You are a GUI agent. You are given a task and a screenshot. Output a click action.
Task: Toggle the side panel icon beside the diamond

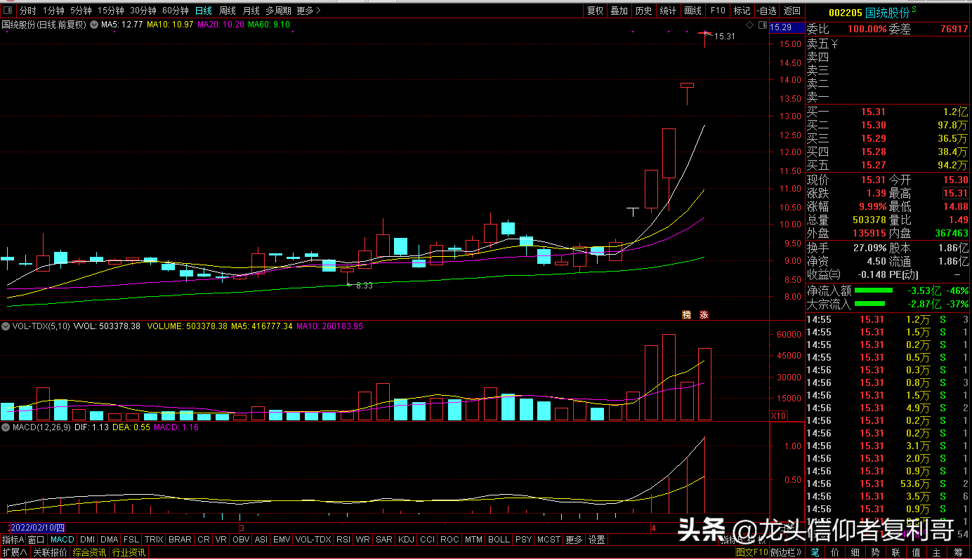[x=761, y=25]
